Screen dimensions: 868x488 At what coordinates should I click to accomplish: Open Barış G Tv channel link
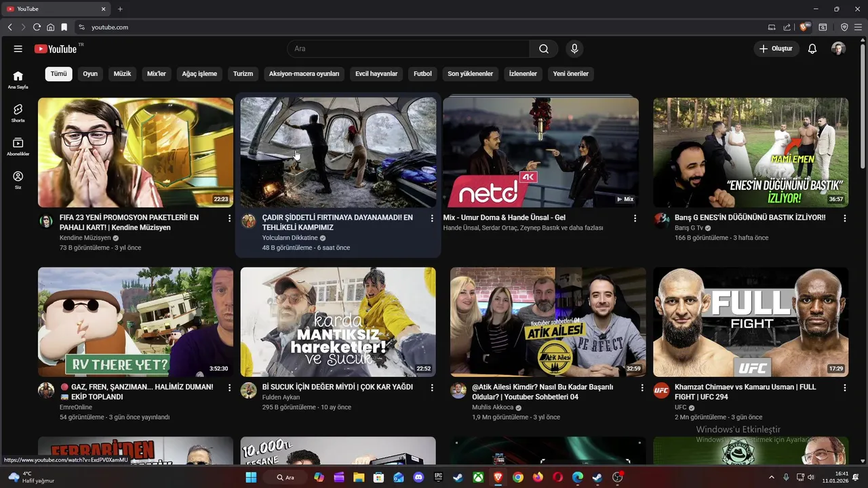[689, 228]
